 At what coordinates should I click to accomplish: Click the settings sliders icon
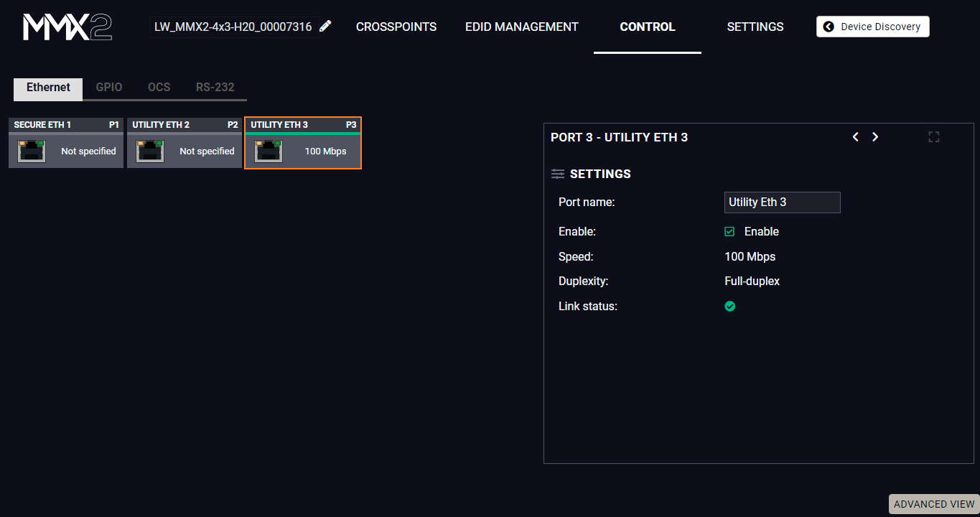pyautogui.click(x=558, y=174)
